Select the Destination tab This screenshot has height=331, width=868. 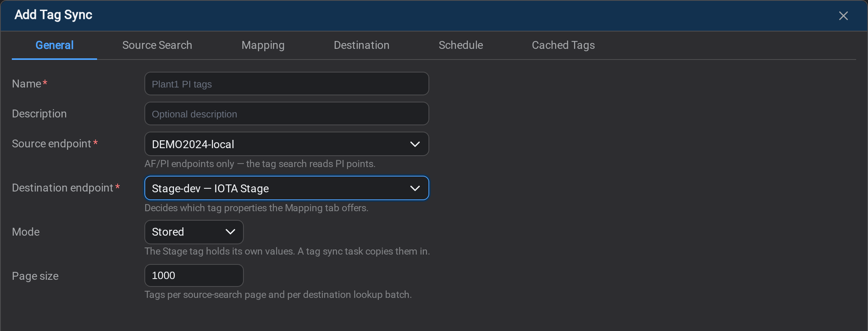click(361, 45)
